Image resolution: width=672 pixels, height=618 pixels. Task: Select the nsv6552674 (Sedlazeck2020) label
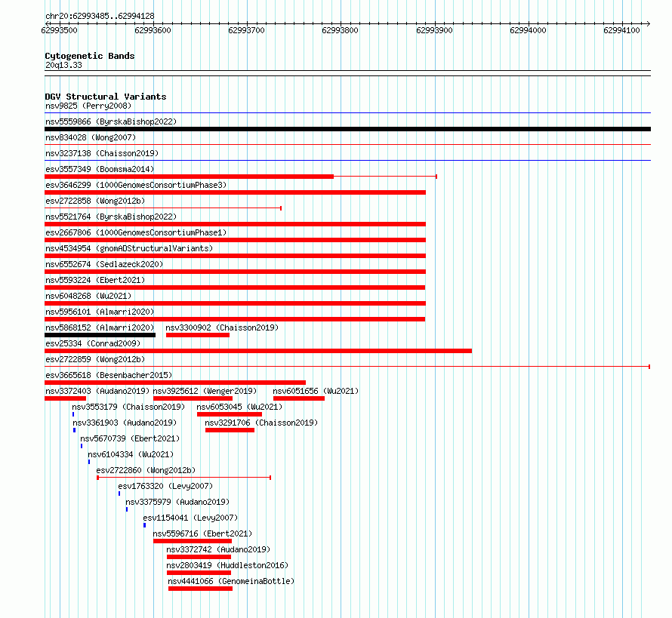[x=104, y=264]
